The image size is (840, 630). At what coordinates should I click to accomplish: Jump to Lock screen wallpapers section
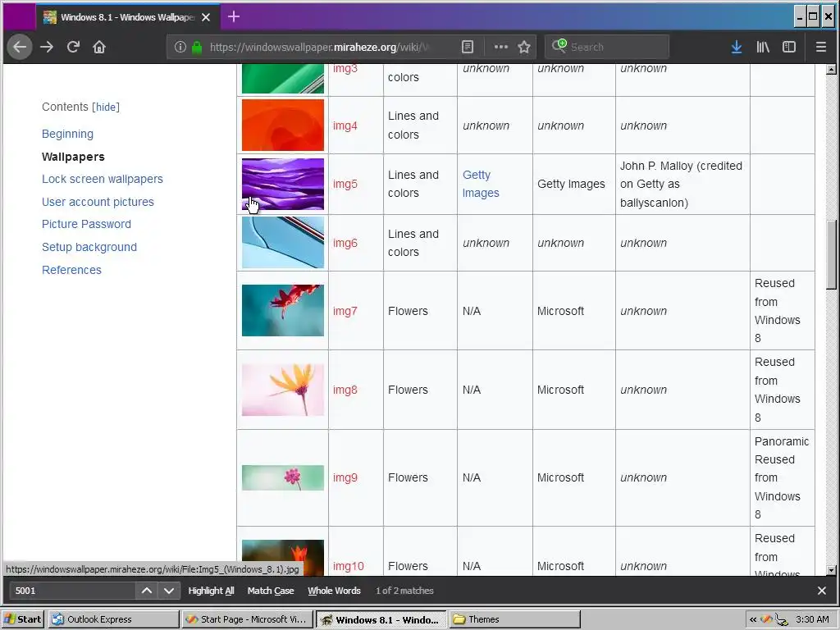103,179
